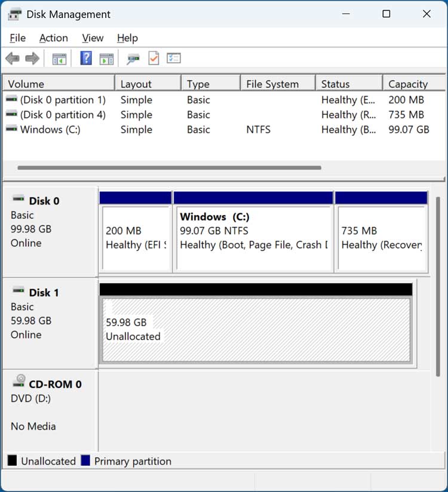The width and height of the screenshot is (448, 492).
Task: Sort by Type column header
Action: (211, 84)
